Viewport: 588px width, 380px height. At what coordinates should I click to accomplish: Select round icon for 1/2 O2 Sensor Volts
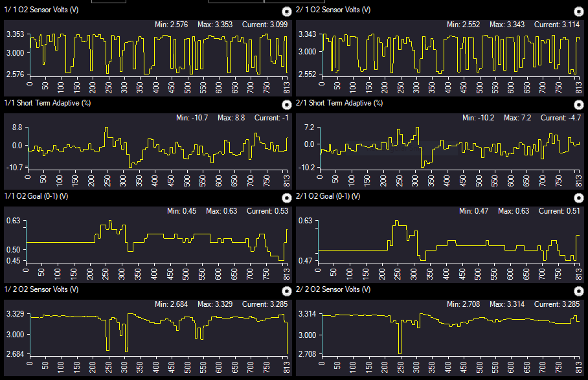(x=287, y=291)
